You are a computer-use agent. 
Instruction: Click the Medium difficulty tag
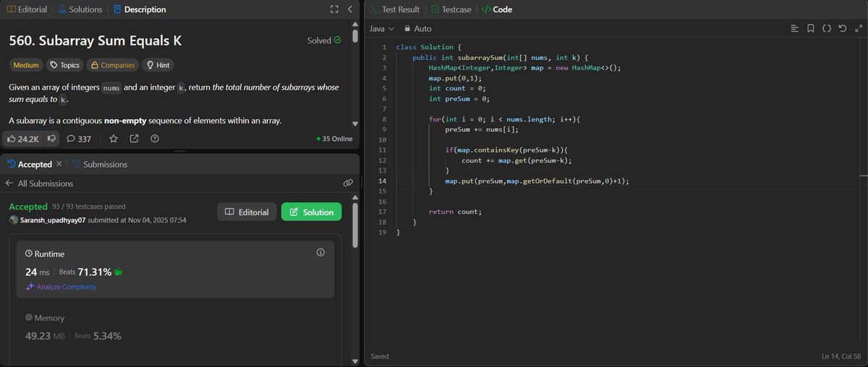(x=26, y=65)
